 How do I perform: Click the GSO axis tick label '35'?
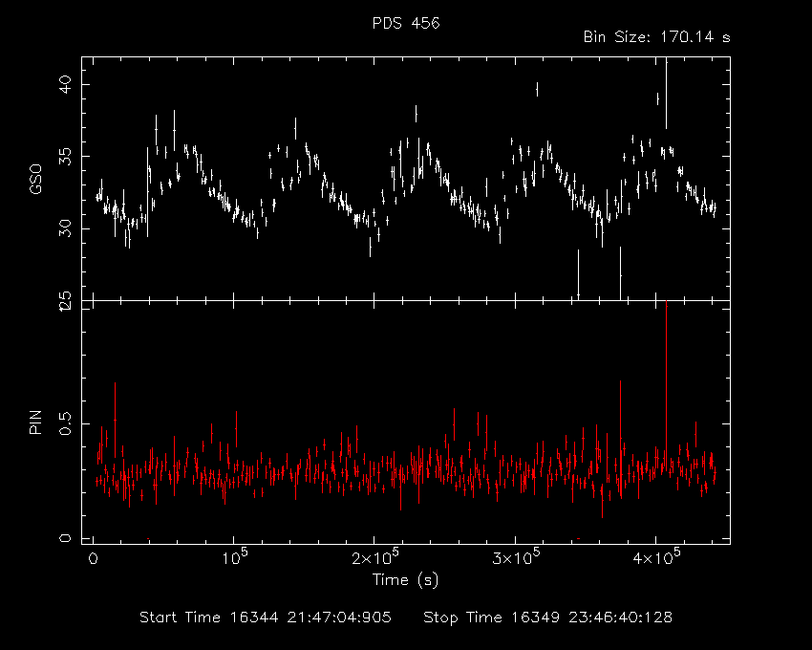[65, 156]
